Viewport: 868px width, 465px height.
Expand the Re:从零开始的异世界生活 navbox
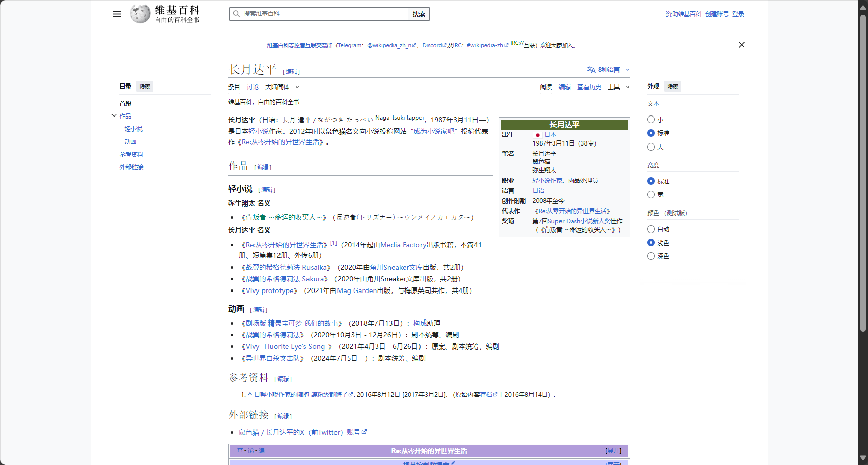tap(613, 451)
